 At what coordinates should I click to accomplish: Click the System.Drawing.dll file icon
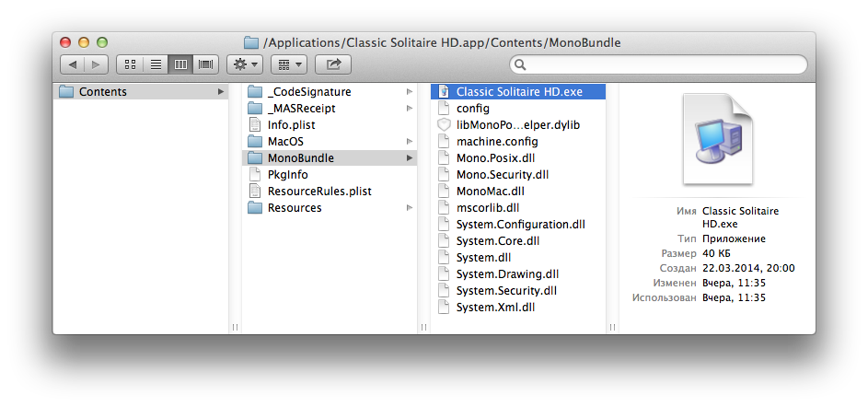click(x=444, y=274)
